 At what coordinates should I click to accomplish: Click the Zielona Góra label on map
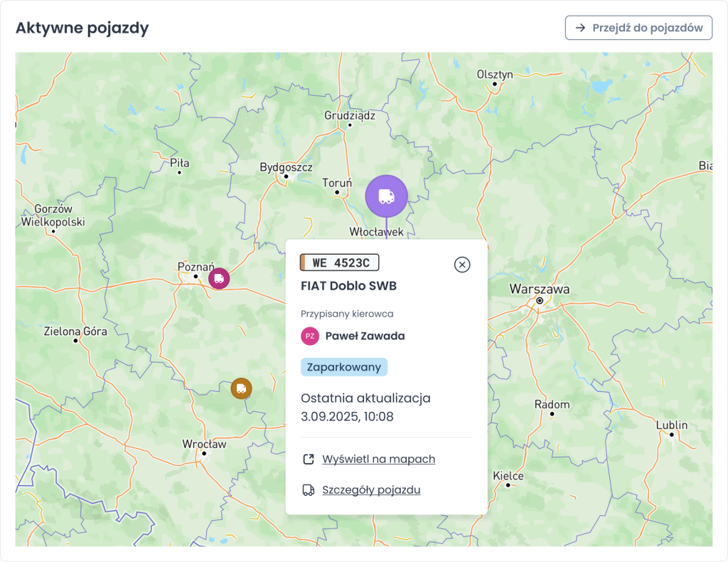(75, 332)
